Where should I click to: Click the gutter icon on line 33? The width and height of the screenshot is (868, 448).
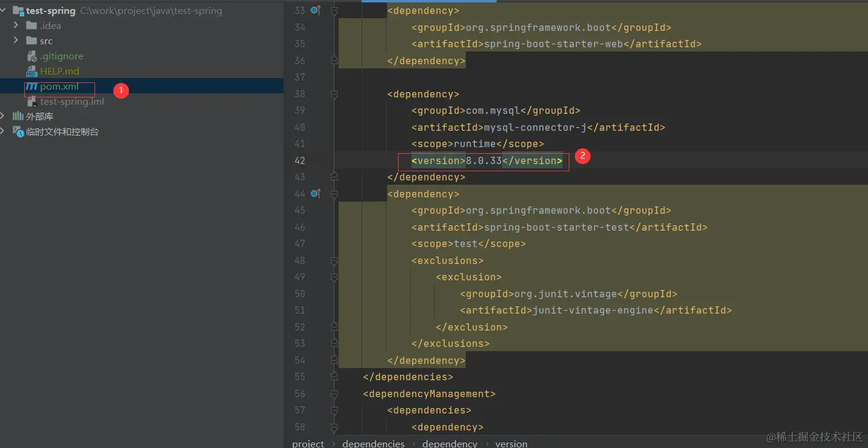click(x=315, y=10)
